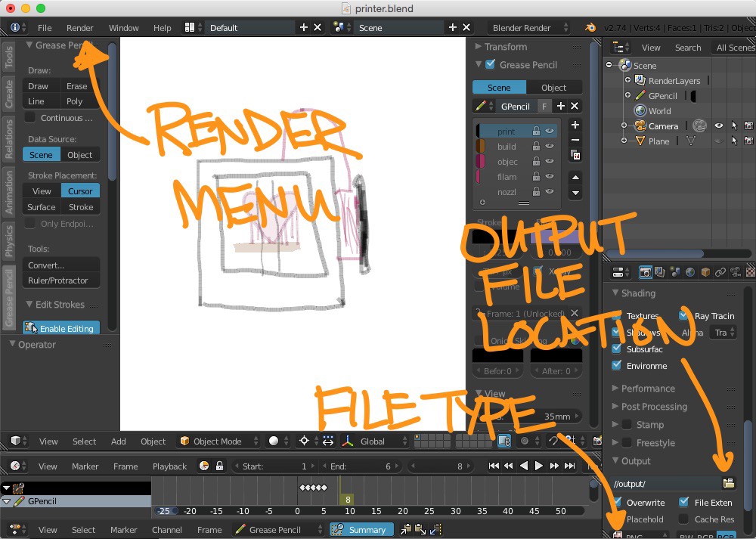Click the Line draw button
Image resolution: width=756 pixels, height=539 pixels.
click(42, 101)
